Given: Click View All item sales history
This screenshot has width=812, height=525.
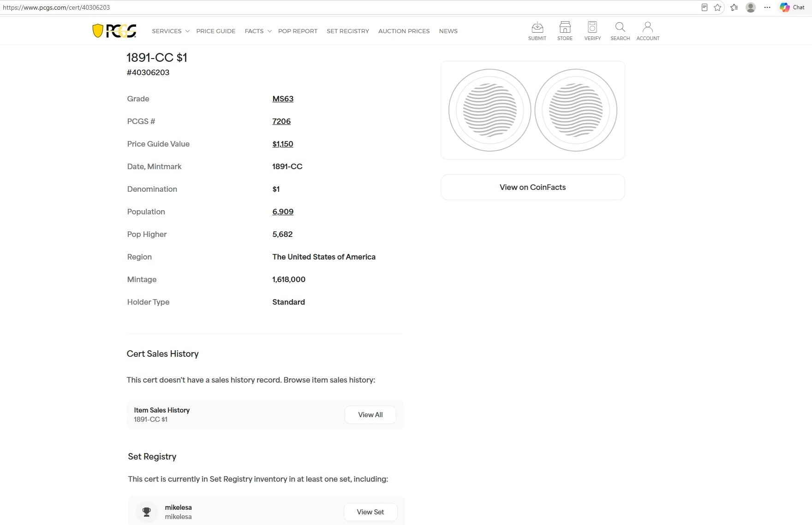Looking at the screenshot, I should tap(370, 415).
